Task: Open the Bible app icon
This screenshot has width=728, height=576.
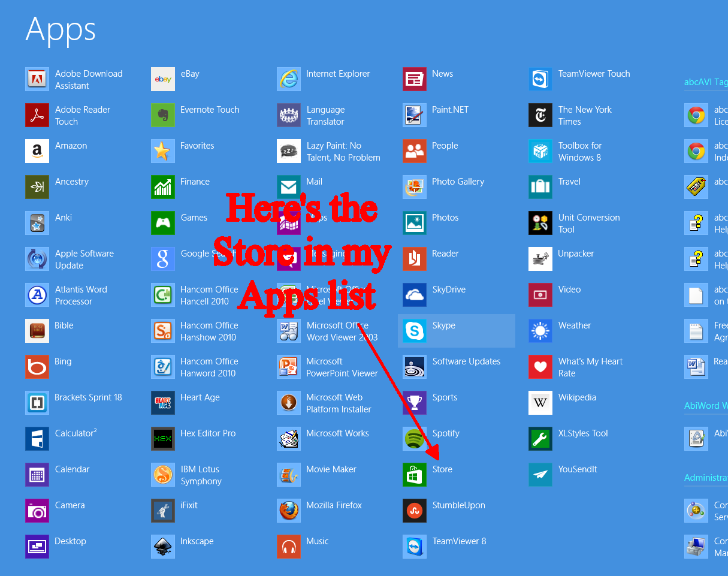Action: click(37, 331)
